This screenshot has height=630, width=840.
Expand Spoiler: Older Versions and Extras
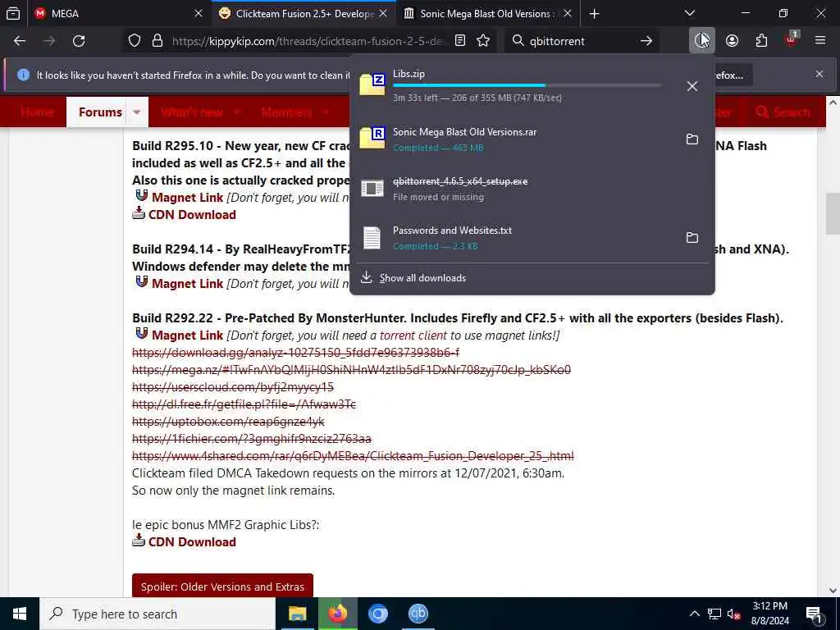click(222, 587)
